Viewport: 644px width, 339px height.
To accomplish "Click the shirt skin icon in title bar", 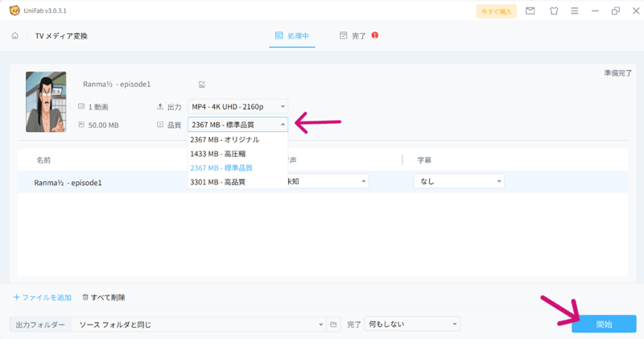I will (x=553, y=11).
